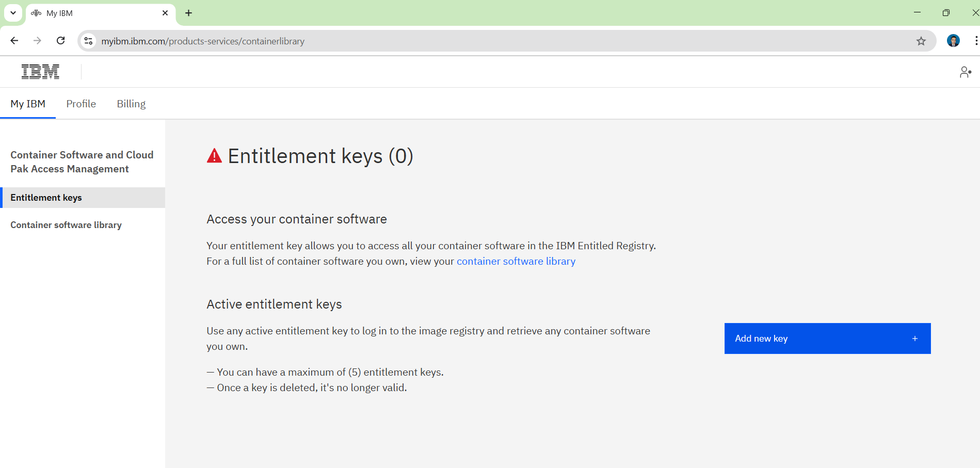Open a new browser tab
The height and width of the screenshot is (468, 980).
pyautogui.click(x=188, y=13)
